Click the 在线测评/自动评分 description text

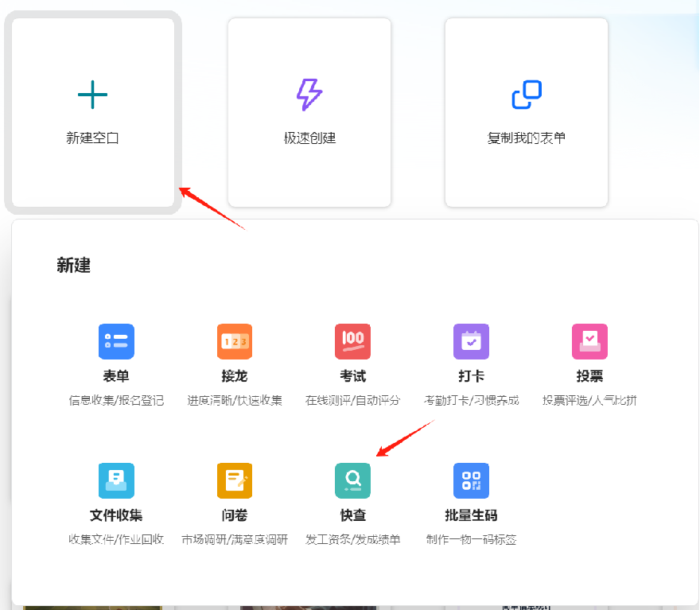tap(352, 400)
